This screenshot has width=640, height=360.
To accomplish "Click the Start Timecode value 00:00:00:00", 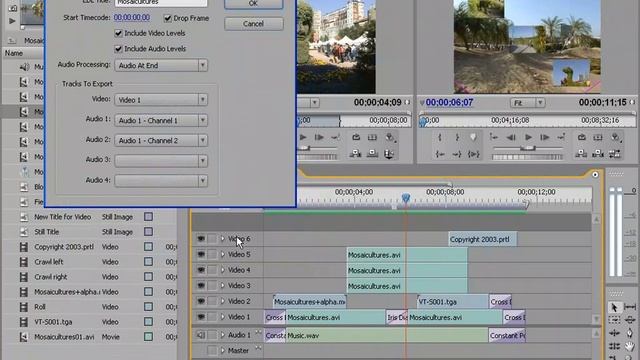I will click(132, 18).
